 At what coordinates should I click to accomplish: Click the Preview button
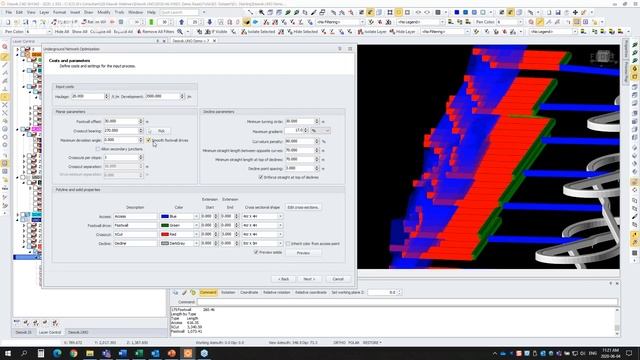point(303,253)
